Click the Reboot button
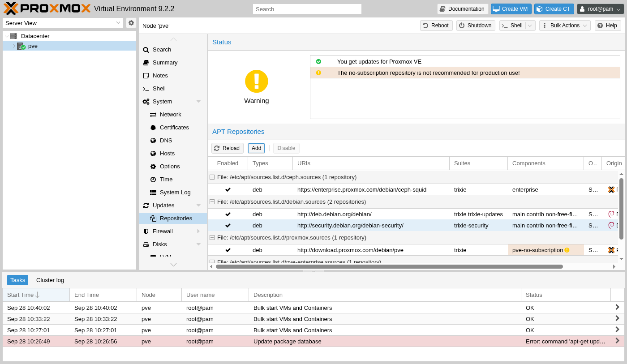This screenshot has width=627, height=364. (436, 26)
